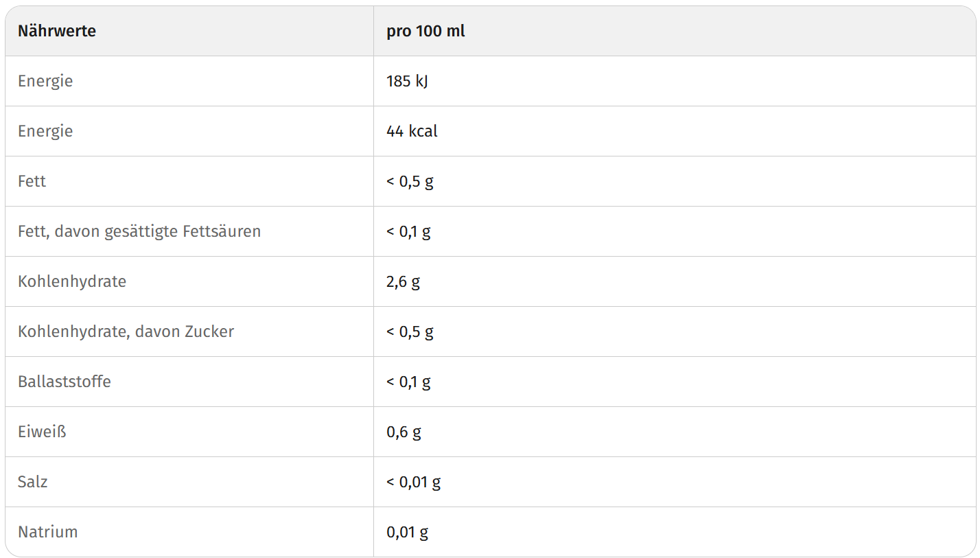This screenshot has width=980, height=558.
Task: Click the '< 0,5 g' Fett value
Action: 410,181
